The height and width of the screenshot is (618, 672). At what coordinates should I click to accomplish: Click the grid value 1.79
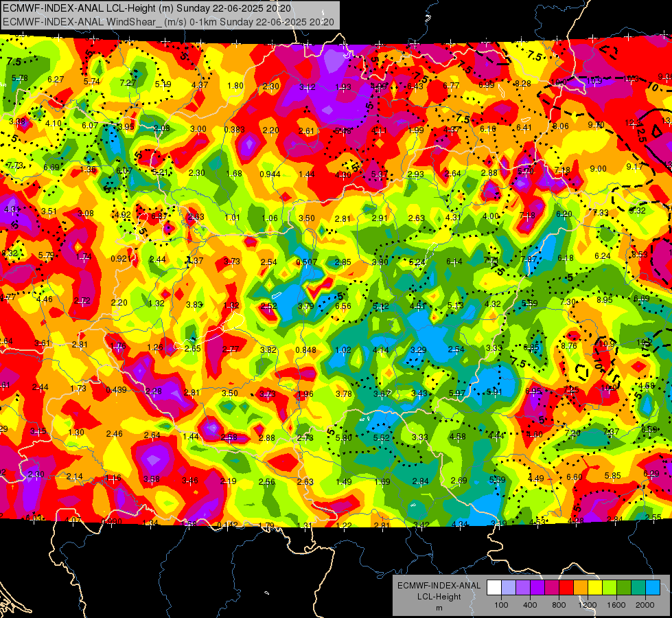coord(266,525)
